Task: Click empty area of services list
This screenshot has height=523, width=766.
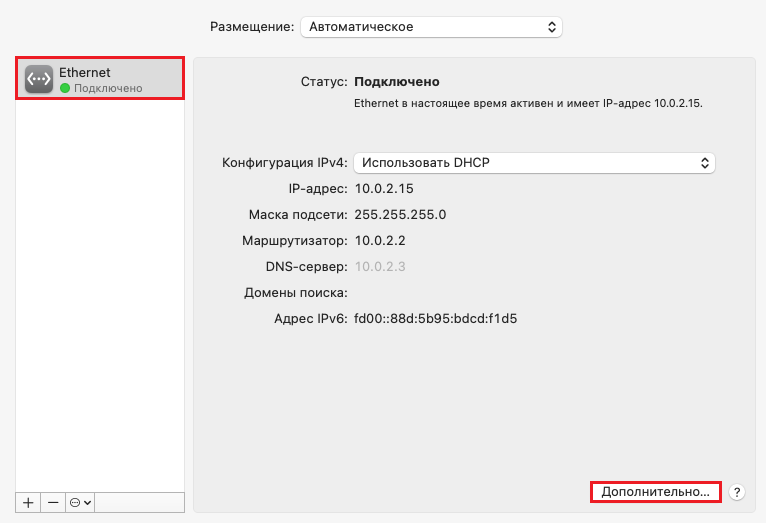Action: pos(100,293)
